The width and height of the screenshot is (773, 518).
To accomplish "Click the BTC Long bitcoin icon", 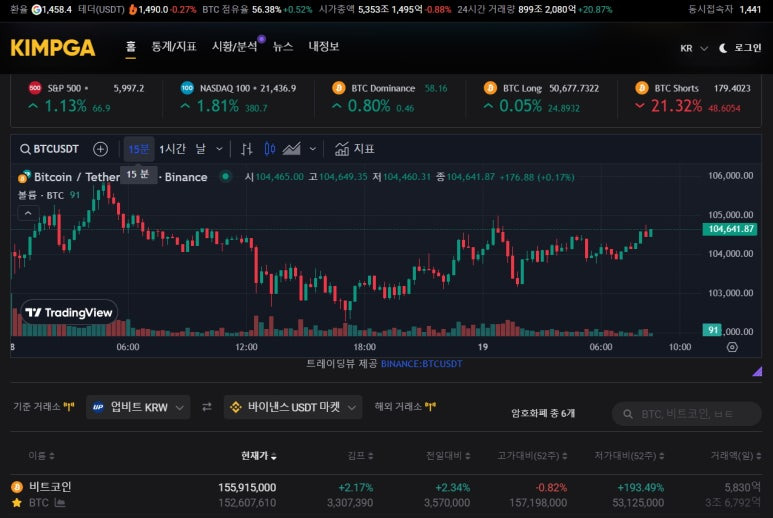I will coord(490,88).
